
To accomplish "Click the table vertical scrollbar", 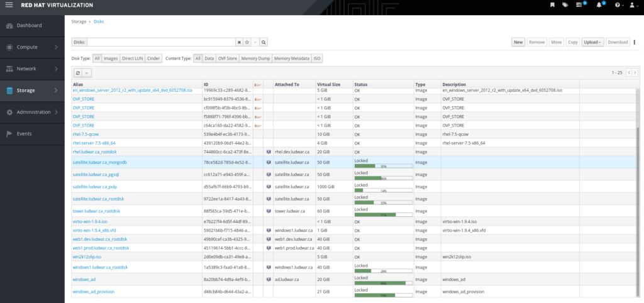I will [x=638, y=211].
